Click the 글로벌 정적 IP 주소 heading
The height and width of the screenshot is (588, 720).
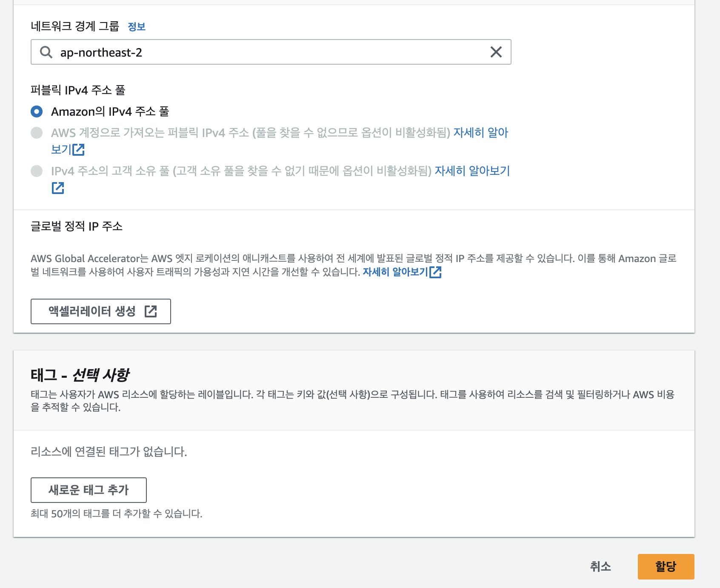click(77, 226)
